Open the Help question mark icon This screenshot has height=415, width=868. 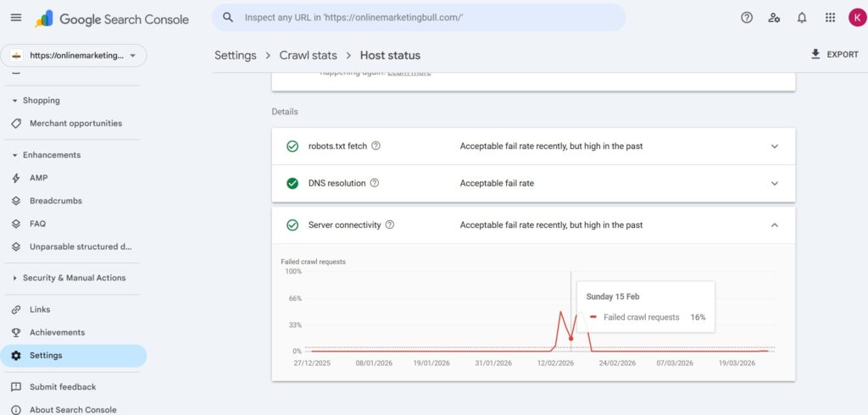747,18
